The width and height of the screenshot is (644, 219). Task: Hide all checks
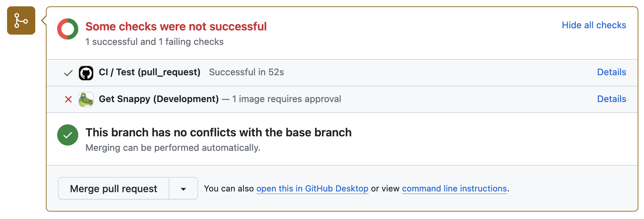tap(594, 25)
